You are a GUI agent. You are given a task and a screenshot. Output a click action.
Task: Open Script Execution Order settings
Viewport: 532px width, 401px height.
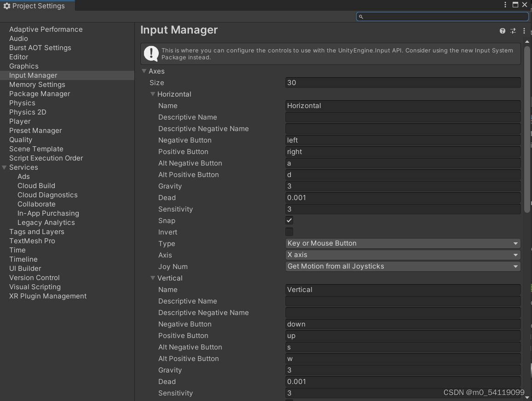pyautogui.click(x=46, y=158)
